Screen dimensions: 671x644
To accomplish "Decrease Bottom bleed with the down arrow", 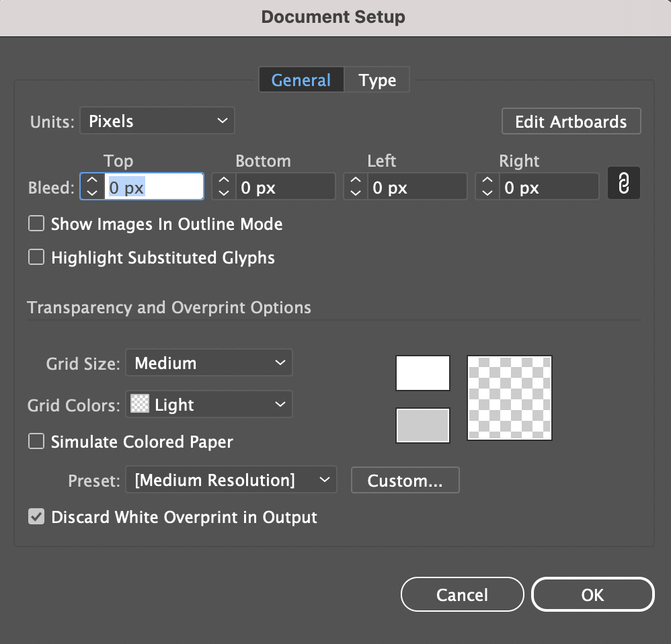I will tap(225, 192).
